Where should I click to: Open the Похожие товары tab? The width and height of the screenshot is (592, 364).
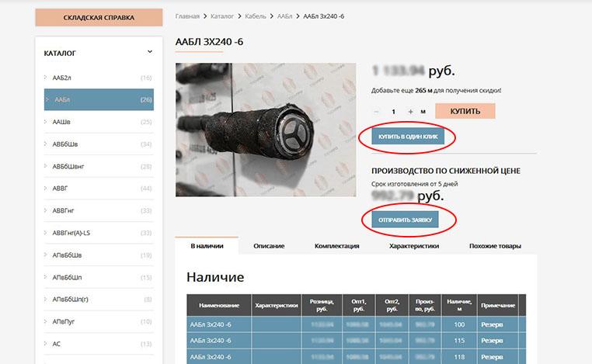click(x=494, y=246)
